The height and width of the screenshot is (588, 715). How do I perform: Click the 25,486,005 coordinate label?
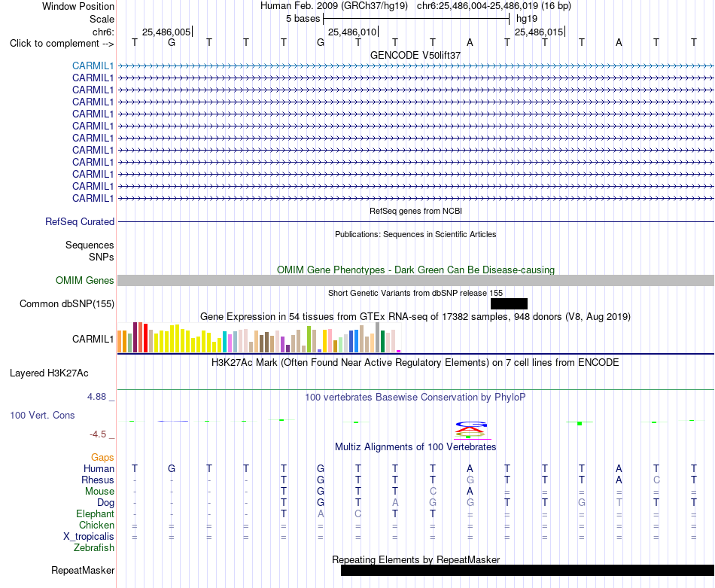[166, 32]
